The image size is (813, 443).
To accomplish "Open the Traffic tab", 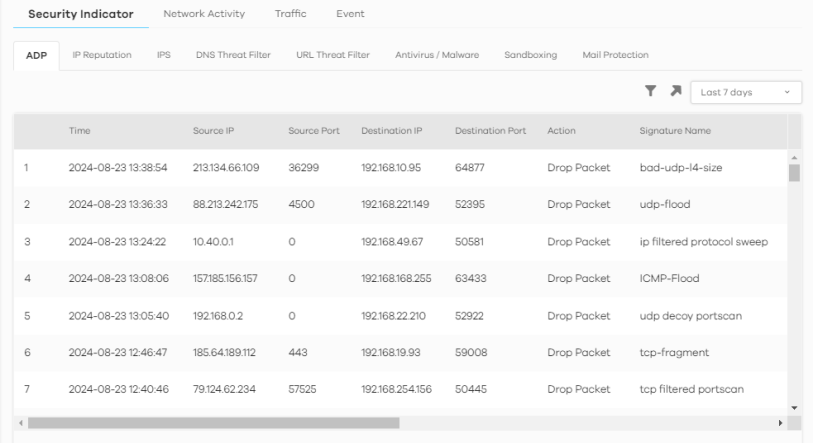I will pyautogui.click(x=290, y=13).
